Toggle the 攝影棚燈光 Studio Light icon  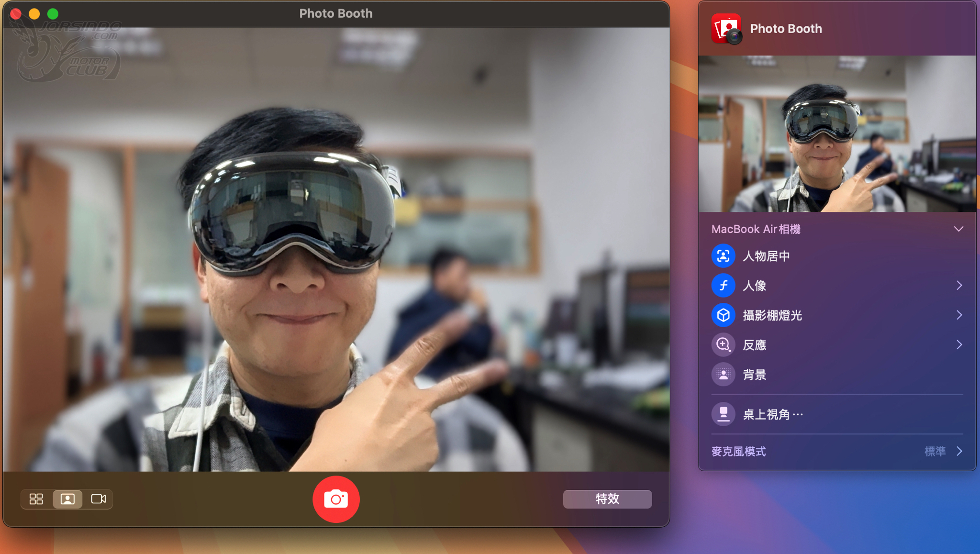[723, 315]
